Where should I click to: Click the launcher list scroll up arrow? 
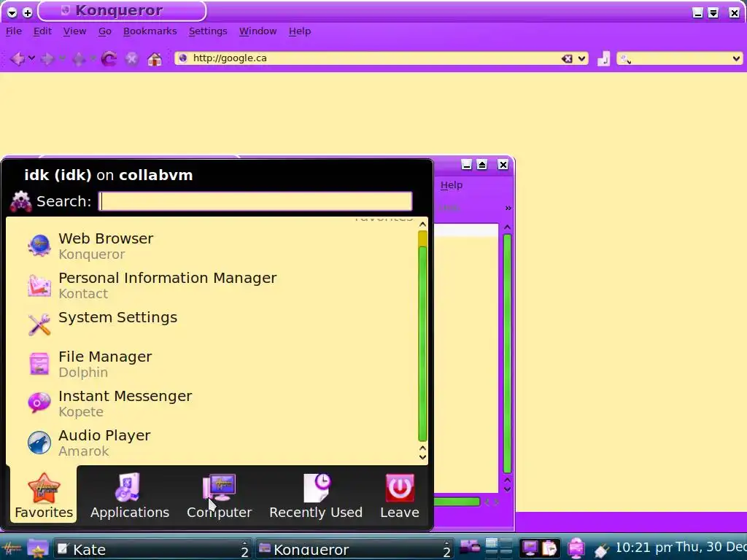[x=422, y=225]
